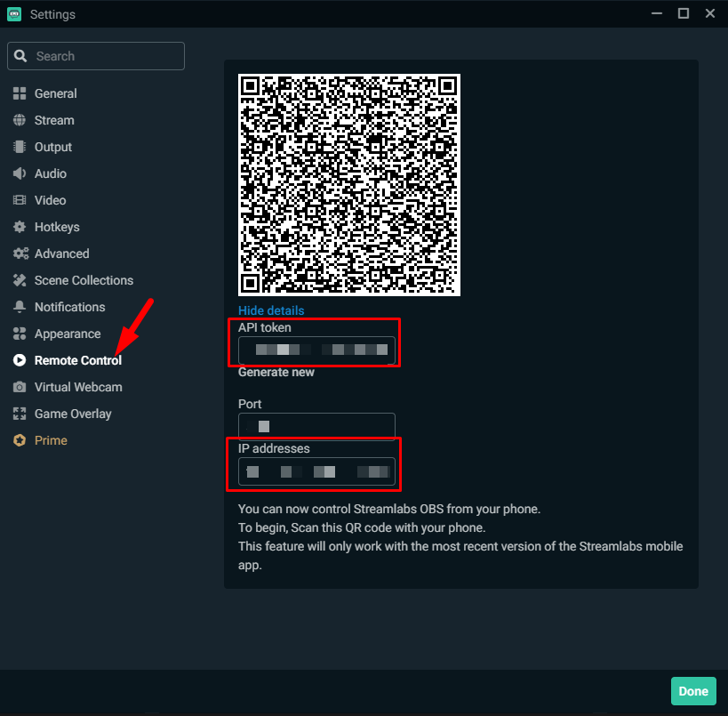The width and height of the screenshot is (728, 716).
Task: Click the Remote Control play icon
Action: click(20, 360)
